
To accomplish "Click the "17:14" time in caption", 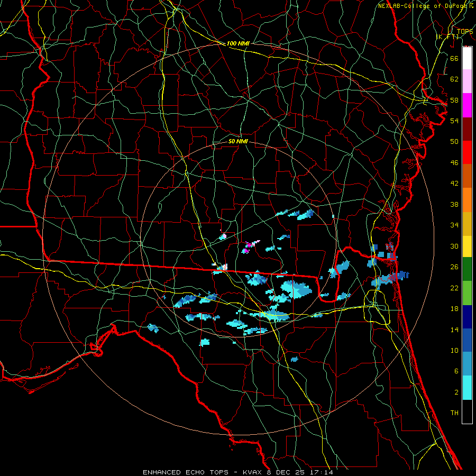I will point(321,472).
